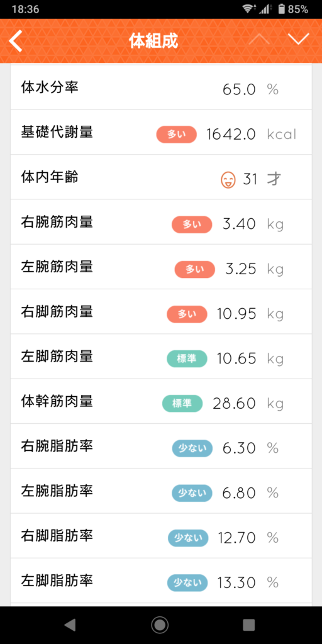The height and width of the screenshot is (644, 322).
Task: Tap the 多い badge for 右脚筋肉量
Action: [187, 314]
